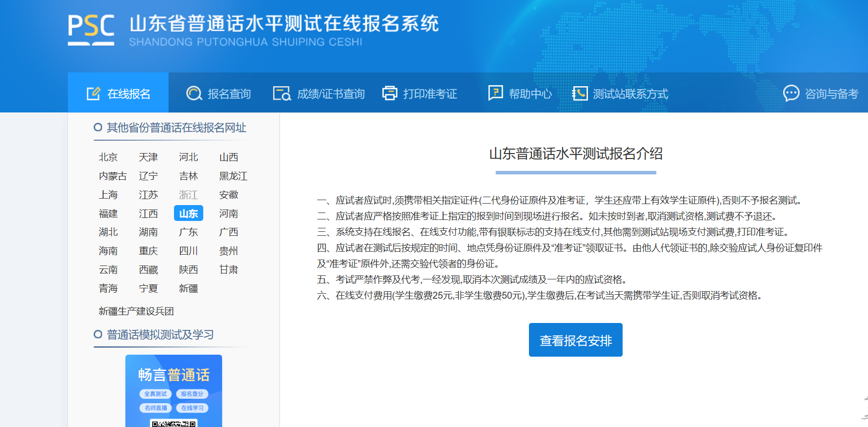Screen dimensions: 868x427
Task: Select 安徽 province link
Action: coord(229,195)
